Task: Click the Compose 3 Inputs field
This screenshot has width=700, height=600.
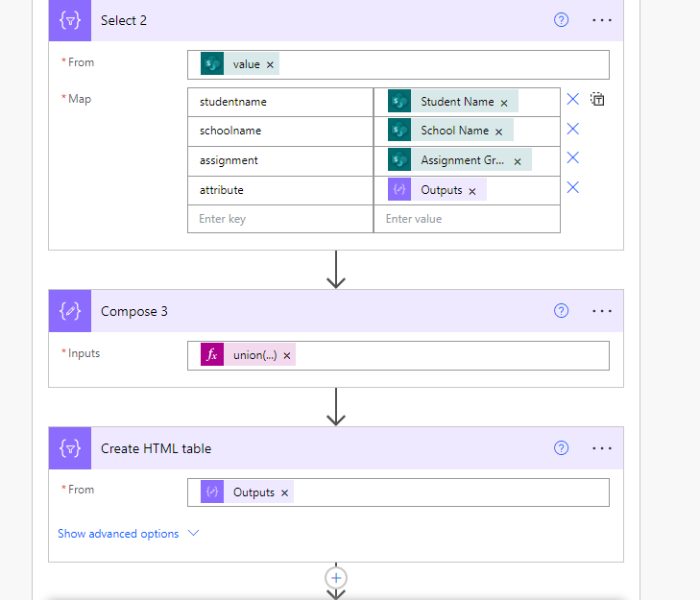Action: (398, 356)
